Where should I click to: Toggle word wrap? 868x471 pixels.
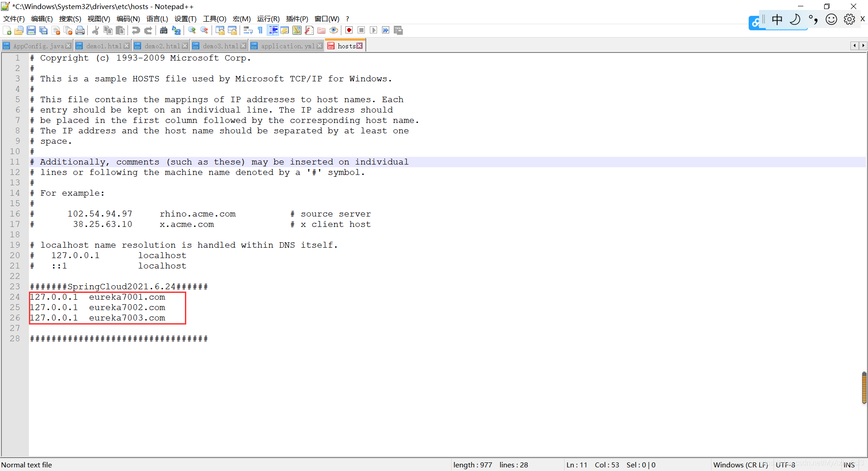click(x=248, y=30)
